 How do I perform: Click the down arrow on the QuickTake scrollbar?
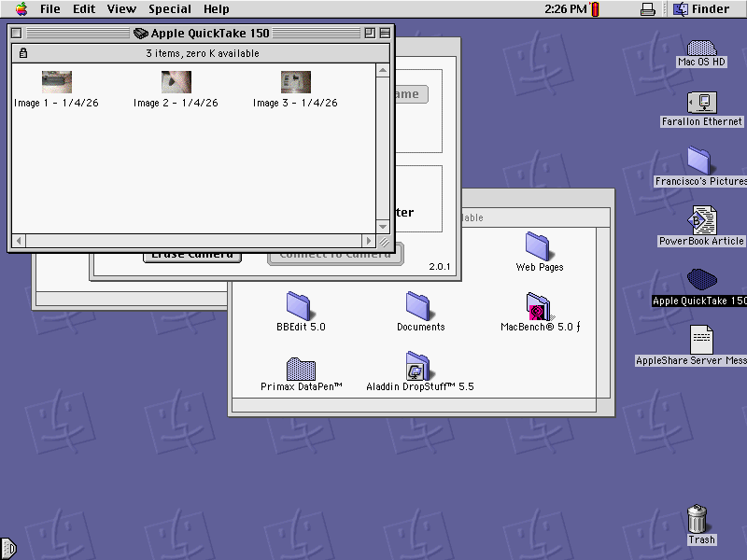click(x=384, y=227)
